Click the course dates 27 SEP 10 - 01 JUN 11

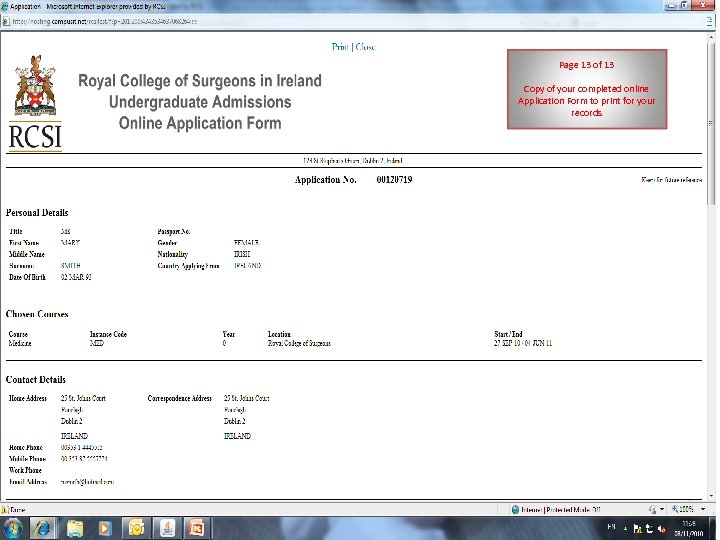click(x=523, y=343)
